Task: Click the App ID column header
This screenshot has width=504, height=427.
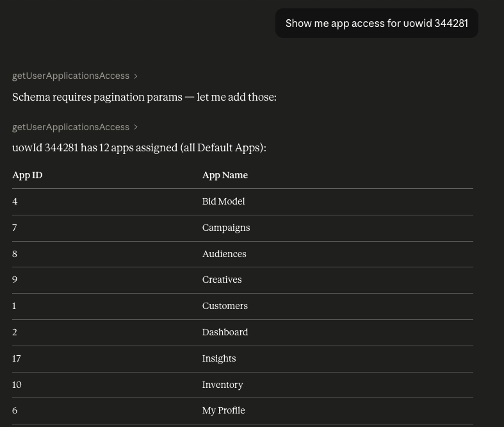Action: coord(28,175)
